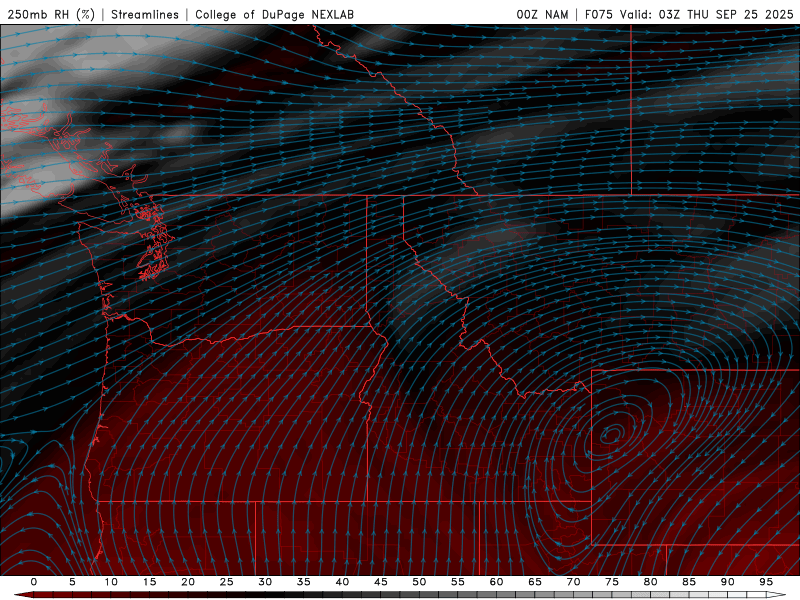The image size is (800, 600).
Task: Click the colorbar label "50"
Action: coord(419,582)
